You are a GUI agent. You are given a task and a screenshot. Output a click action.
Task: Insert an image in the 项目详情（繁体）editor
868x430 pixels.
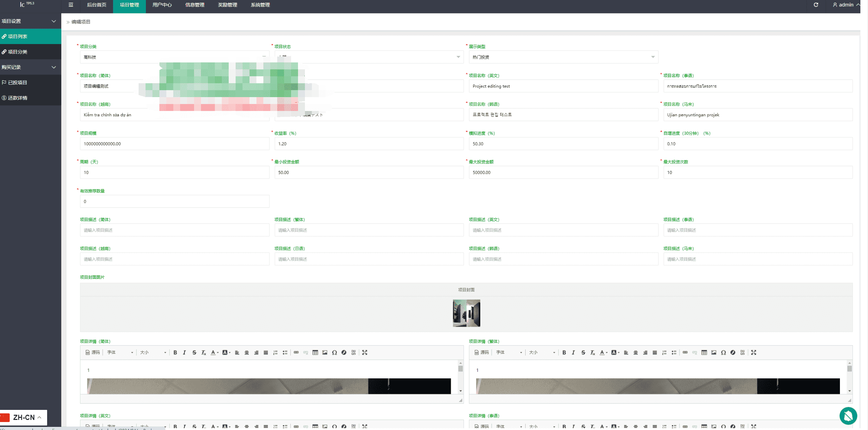pyautogui.click(x=714, y=352)
